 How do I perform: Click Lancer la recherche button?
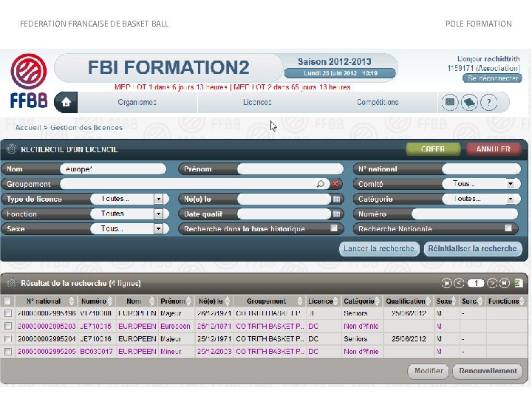(379, 248)
